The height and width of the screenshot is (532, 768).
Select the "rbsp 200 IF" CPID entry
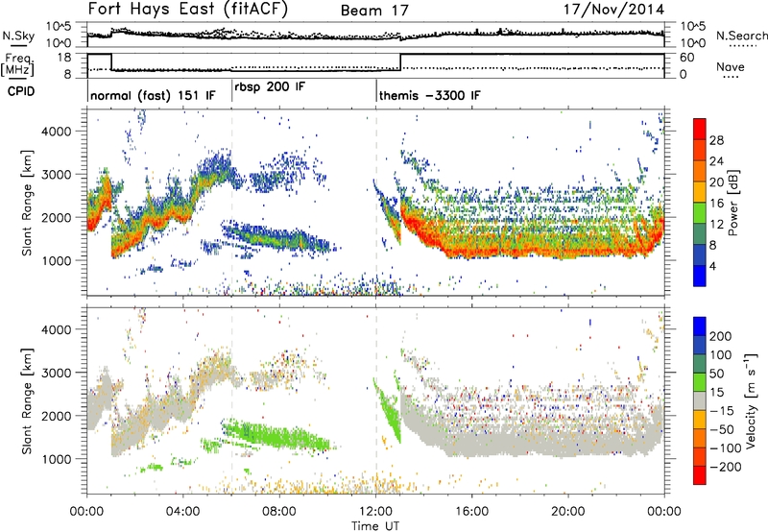click(270, 87)
